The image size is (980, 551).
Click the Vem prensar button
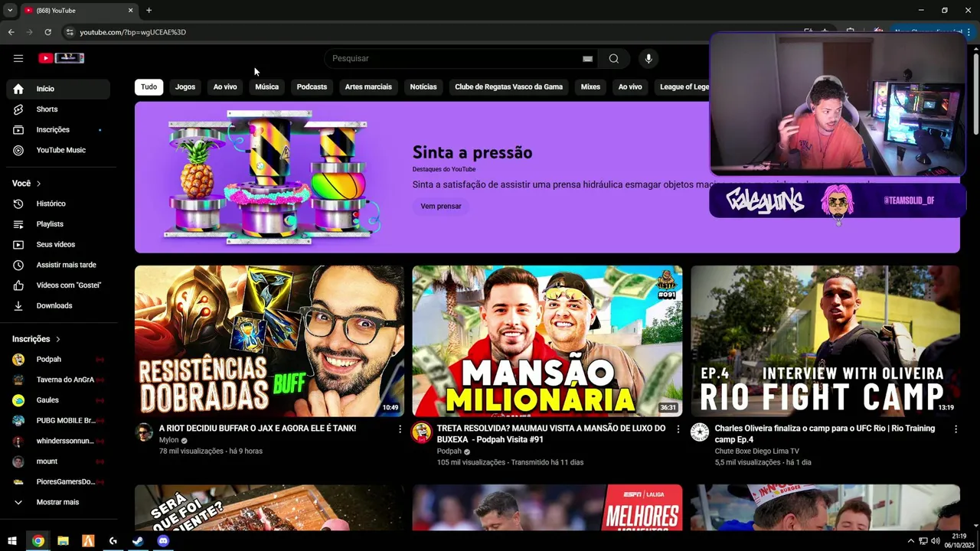click(x=441, y=207)
